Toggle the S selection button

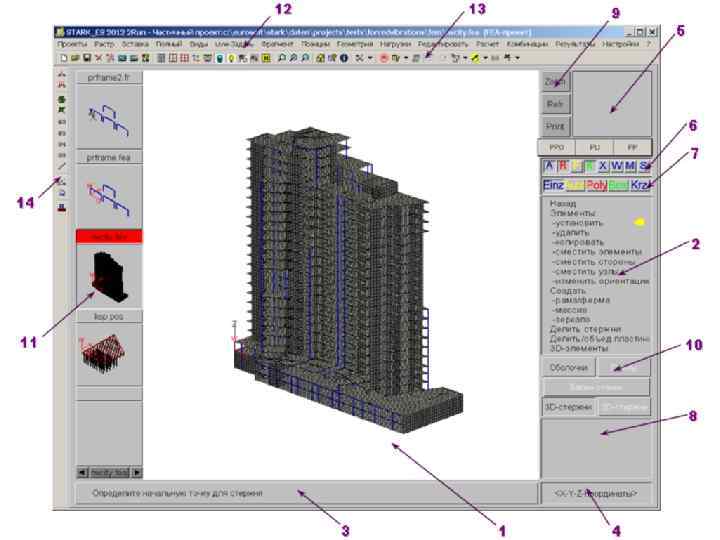[x=644, y=166]
